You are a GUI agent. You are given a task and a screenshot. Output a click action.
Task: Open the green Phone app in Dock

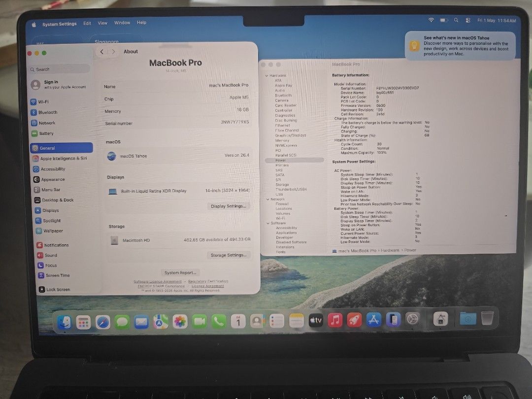click(x=219, y=321)
